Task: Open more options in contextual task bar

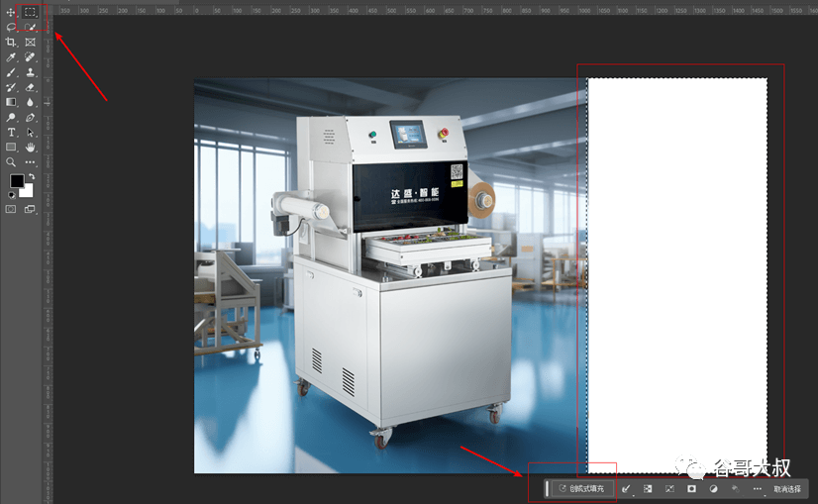Action: pyautogui.click(x=757, y=489)
